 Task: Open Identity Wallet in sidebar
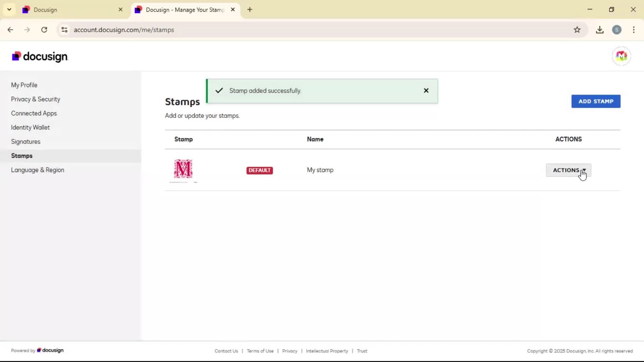coord(30,127)
